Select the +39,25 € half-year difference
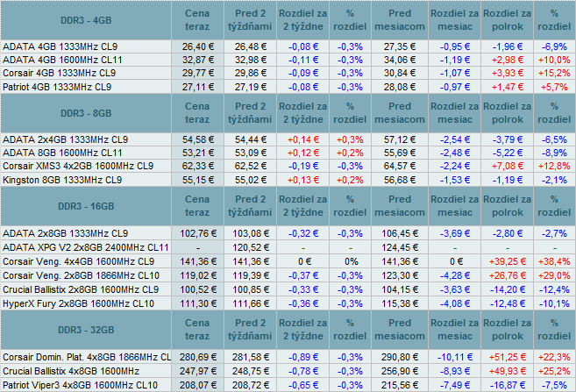The image size is (576, 392). tap(508, 261)
